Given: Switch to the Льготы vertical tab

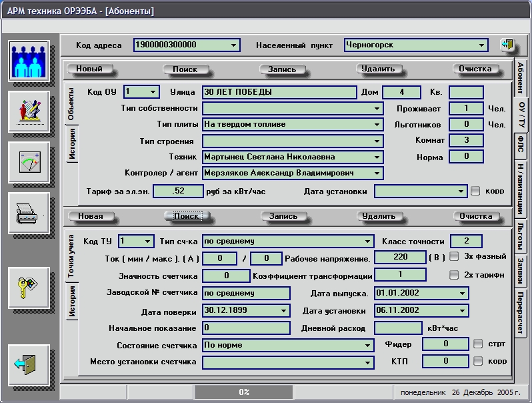Looking at the screenshot, I should [520, 236].
